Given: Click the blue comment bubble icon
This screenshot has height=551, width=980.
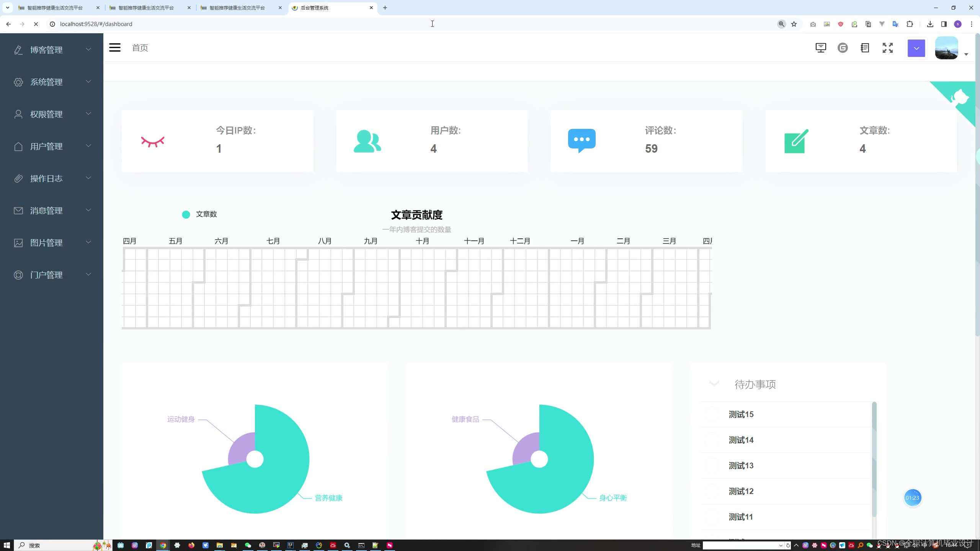Looking at the screenshot, I should 581,141.
